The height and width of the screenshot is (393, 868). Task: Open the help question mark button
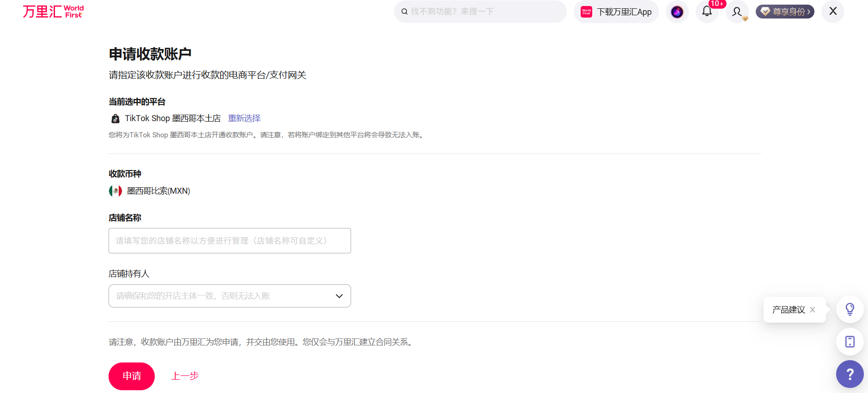(x=850, y=374)
